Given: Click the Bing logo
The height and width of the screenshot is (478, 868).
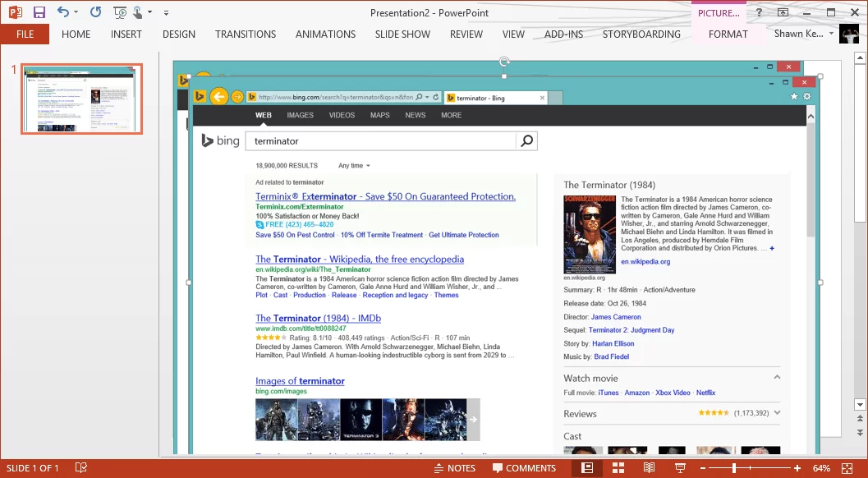Looking at the screenshot, I should [x=220, y=140].
